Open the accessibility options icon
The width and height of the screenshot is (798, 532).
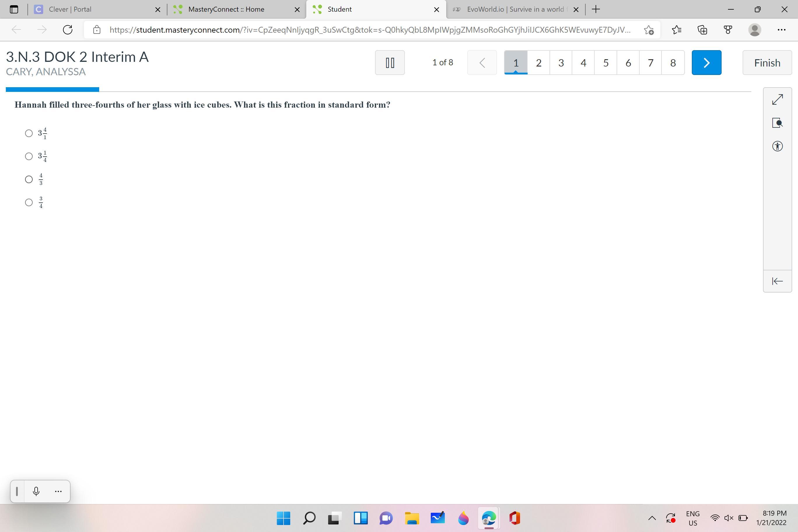click(x=777, y=146)
